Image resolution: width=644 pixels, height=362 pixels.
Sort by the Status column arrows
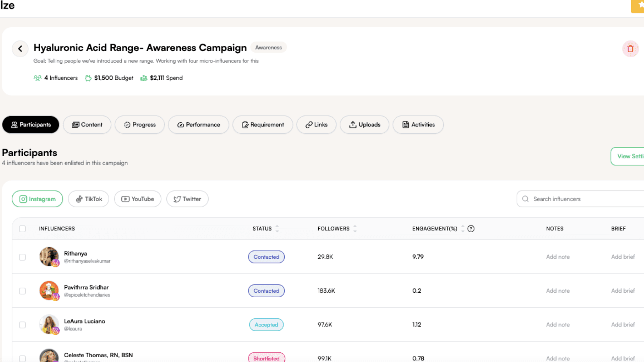[277, 229]
